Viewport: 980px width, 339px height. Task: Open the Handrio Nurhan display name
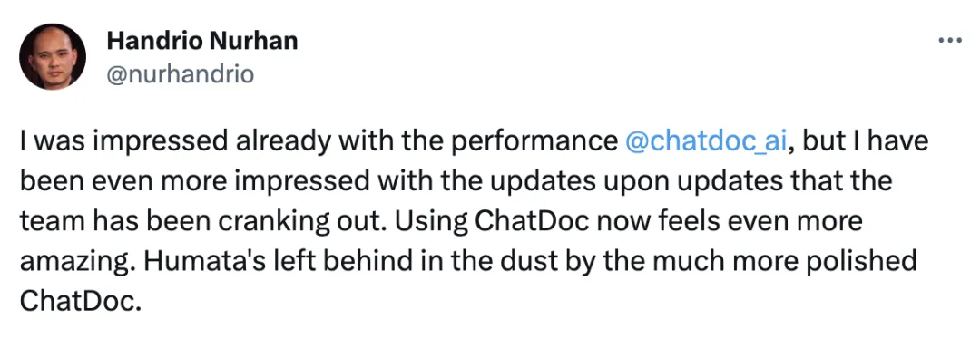pos(201,41)
